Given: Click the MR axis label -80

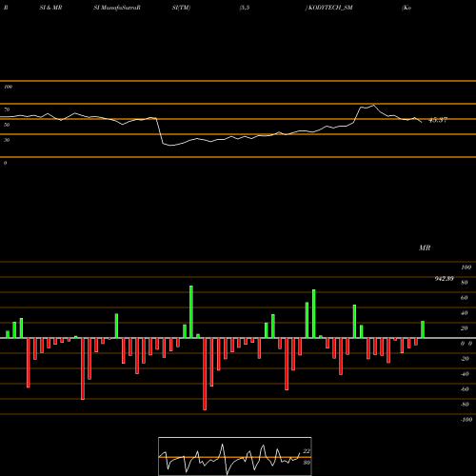Looking at the screenshot, I should point(465,405).
